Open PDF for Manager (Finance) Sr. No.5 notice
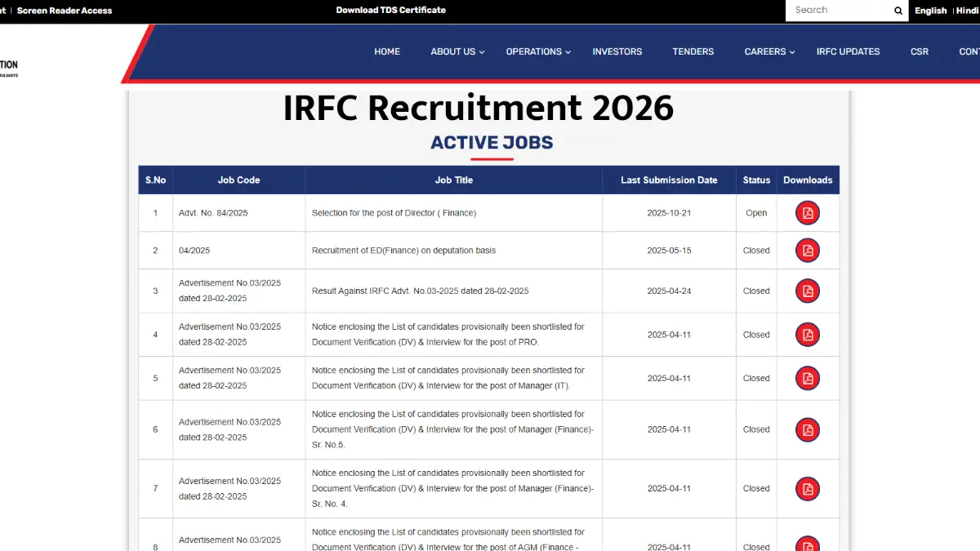 tap(807, 429)
